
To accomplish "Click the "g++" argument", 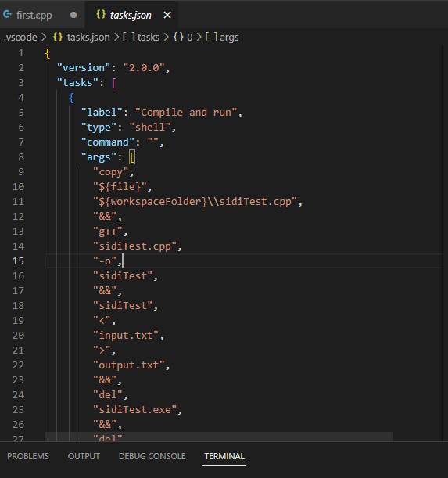I will click(x=108, y=232).
